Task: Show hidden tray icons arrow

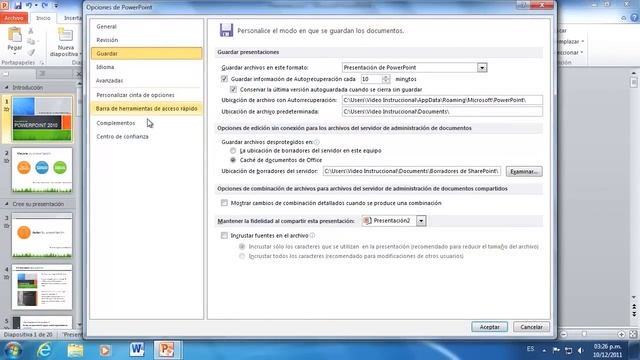Action: point(544,350)
